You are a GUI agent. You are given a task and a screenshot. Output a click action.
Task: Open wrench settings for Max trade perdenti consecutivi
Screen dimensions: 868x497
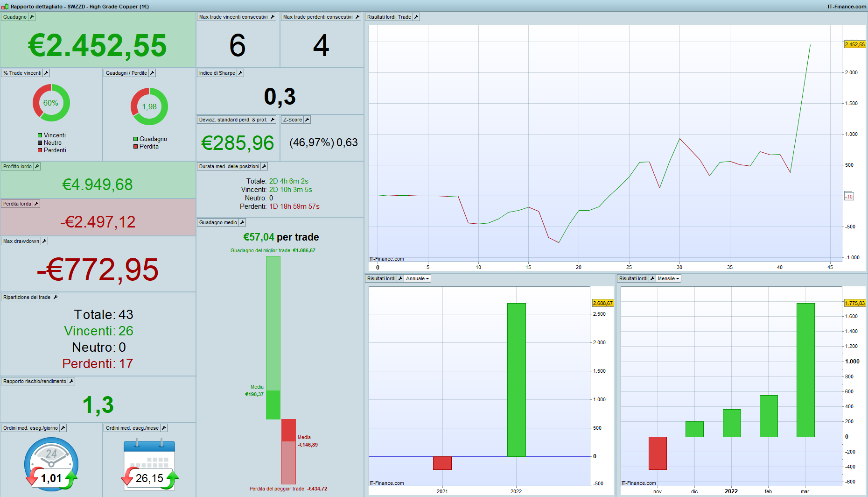(357, 17)
